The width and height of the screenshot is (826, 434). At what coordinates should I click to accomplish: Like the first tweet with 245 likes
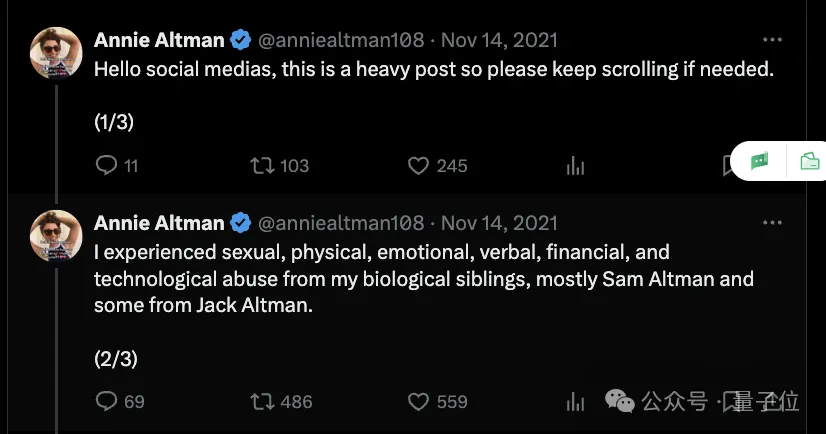pyautogui.click(x=420, y=165)
